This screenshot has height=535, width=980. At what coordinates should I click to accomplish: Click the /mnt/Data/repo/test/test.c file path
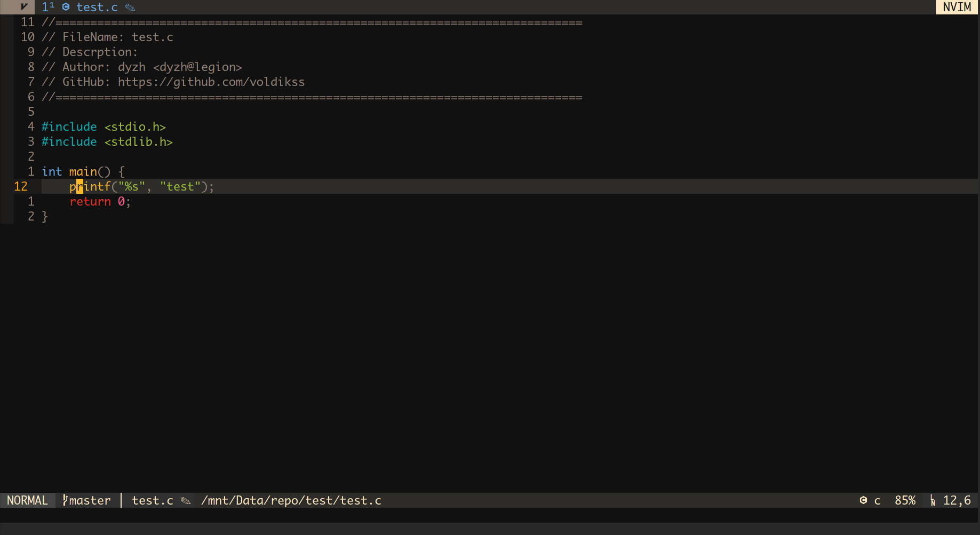291,500
